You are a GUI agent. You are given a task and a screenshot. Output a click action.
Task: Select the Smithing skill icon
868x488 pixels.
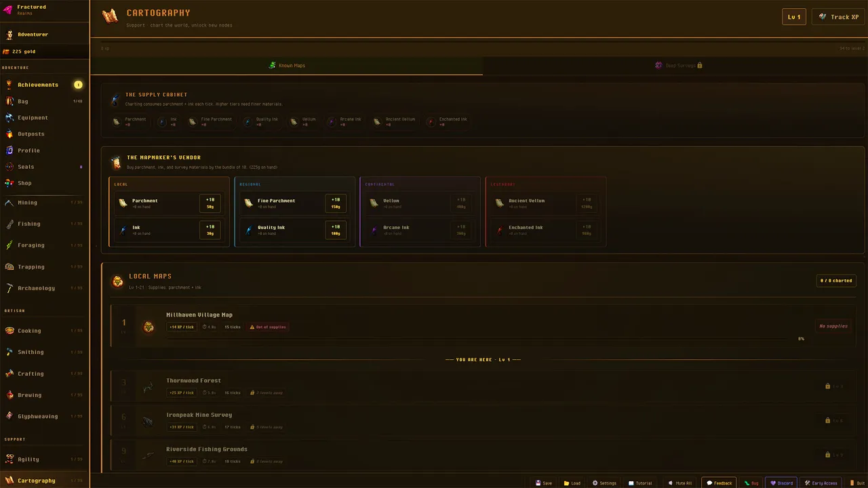(9, 352)
